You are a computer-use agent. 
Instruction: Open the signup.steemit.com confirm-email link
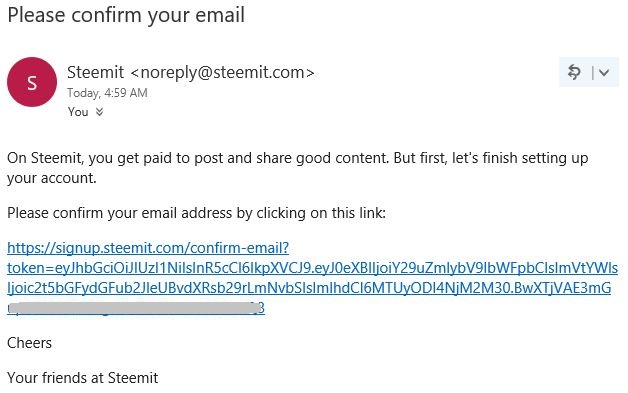(148, 248)
